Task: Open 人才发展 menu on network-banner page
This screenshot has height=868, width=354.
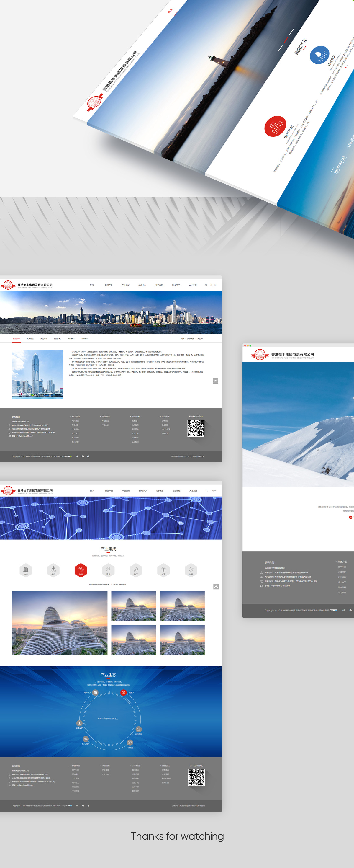Action: (x=193, y=491)
